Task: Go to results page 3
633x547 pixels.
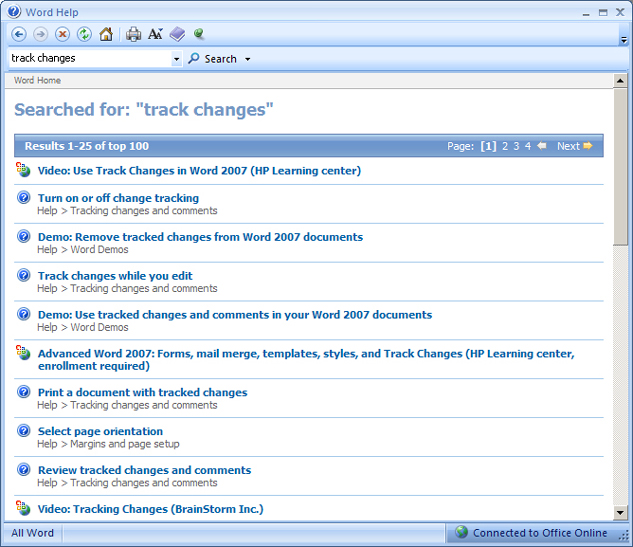Action: (x=516, y=146)
